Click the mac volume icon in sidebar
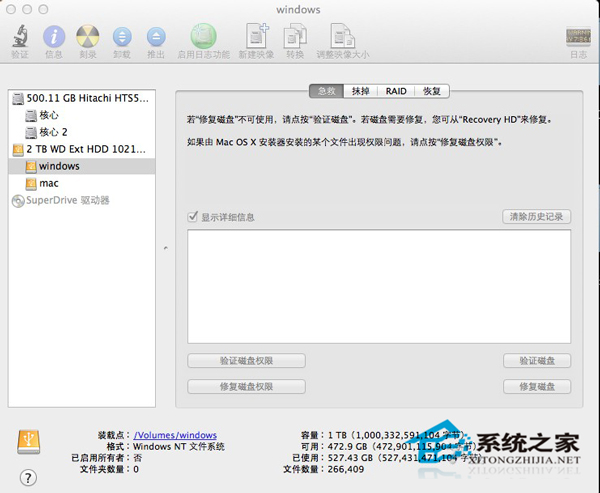The width and height of the screenshot is (600, 493). click(31, 183)
